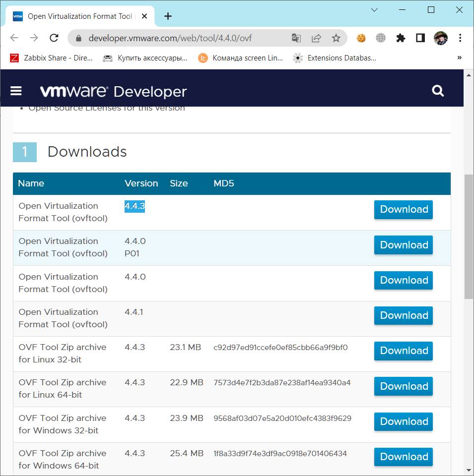Click the Downloads section heading
The width and height of the screenshot is (474, 476).
tap(87, 152)
